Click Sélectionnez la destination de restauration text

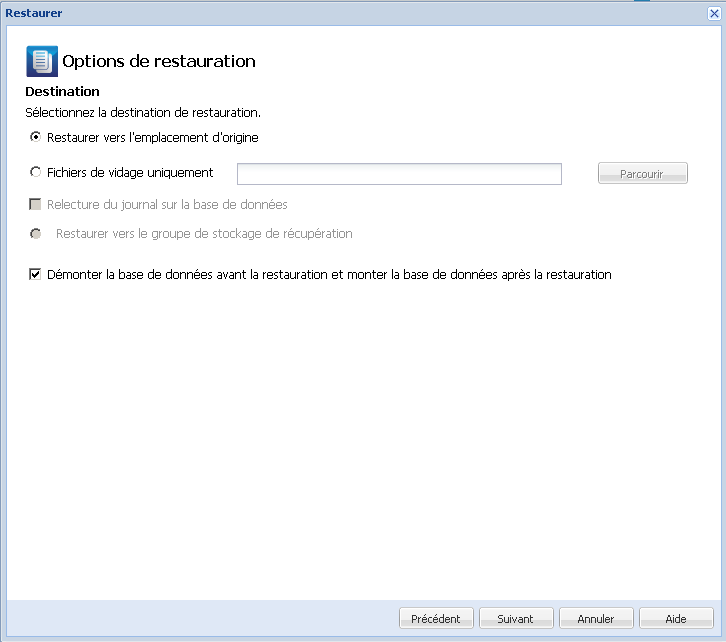143,112
